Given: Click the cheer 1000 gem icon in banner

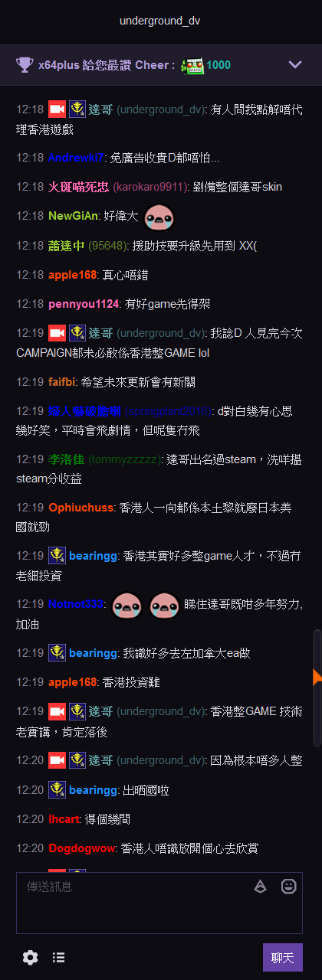Looking at the screenshot, I should pyautogui.click(x=192, y=65).
